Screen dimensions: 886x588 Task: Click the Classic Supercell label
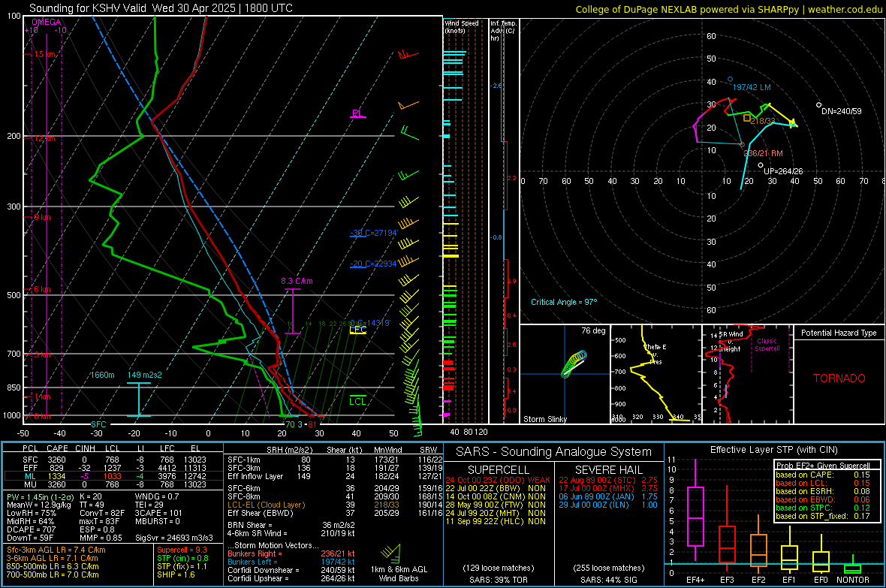[767, 345]
